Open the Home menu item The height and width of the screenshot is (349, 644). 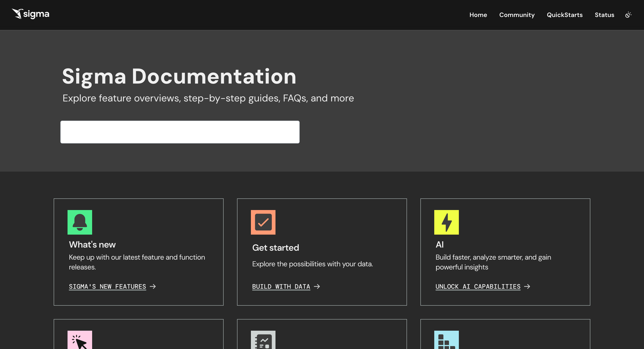[x=478, y=15]
